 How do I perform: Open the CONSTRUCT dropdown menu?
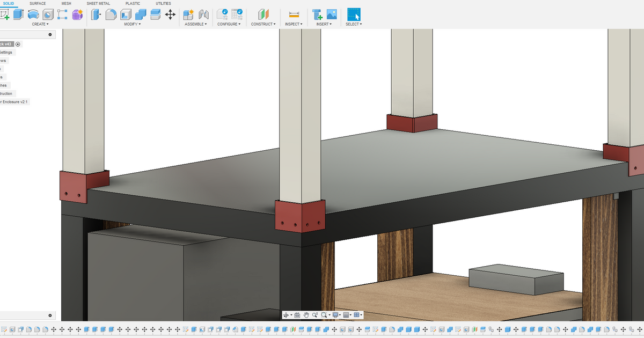264,24
